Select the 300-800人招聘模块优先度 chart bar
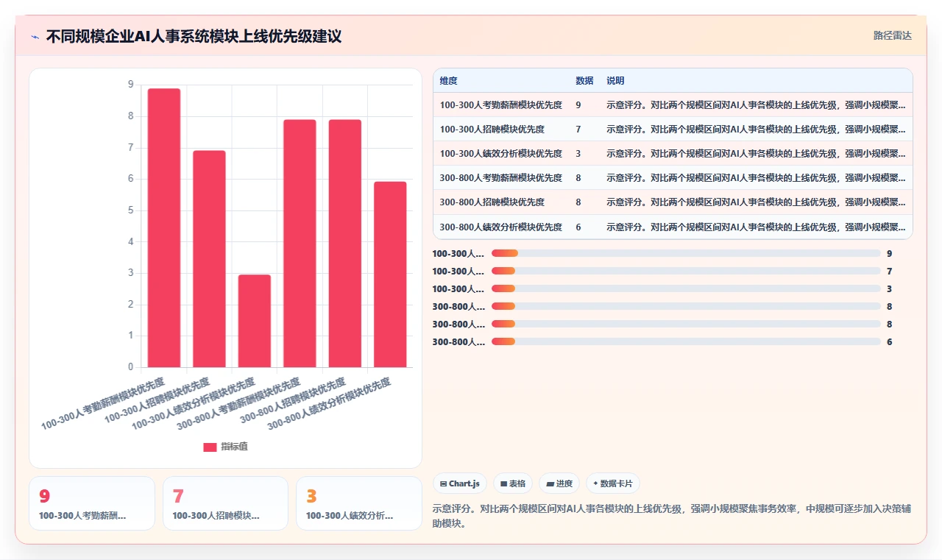The image size is (942, 560). (345, 243)
